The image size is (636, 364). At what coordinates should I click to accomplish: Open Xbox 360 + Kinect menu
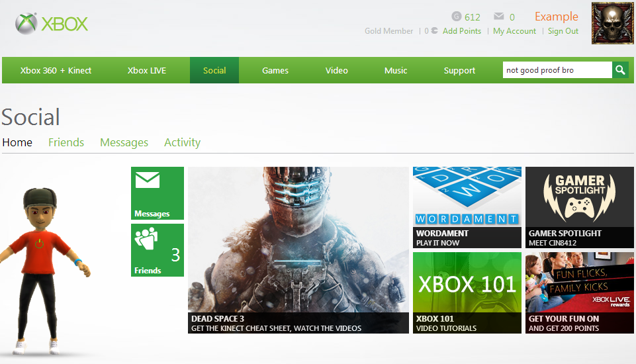point(56,70)
